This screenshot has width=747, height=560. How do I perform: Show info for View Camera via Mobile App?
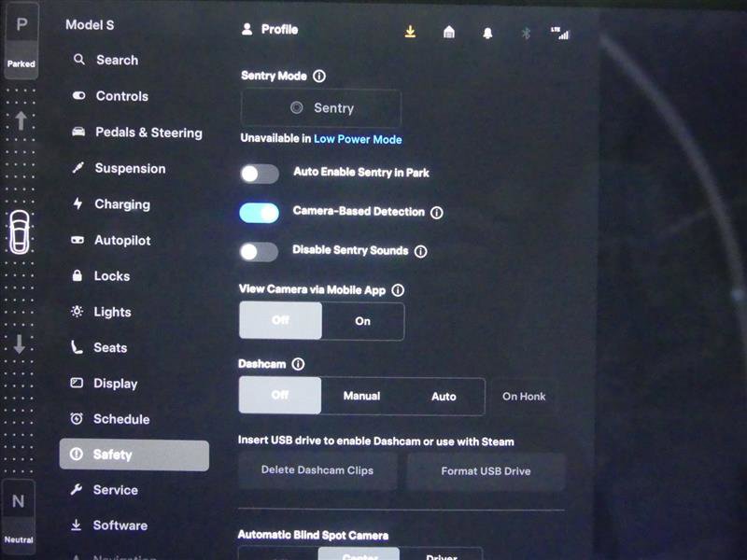click(398, 290)
